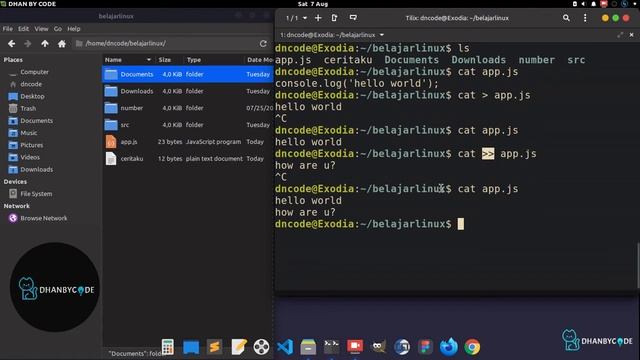640x360 pixels.
Task: Open Pictures in Places sidebar
Action: [x=31, y=145]
